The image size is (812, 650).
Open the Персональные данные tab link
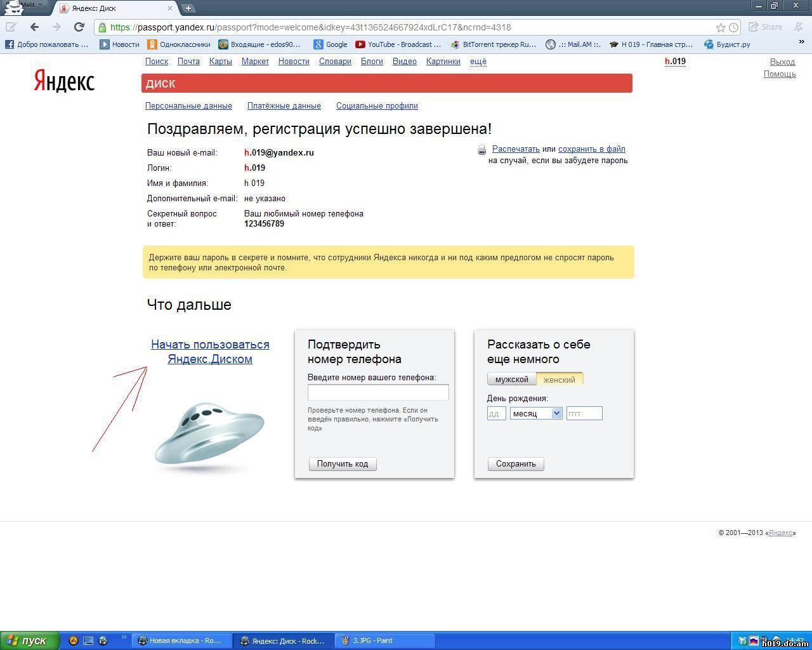pos(188,106)
